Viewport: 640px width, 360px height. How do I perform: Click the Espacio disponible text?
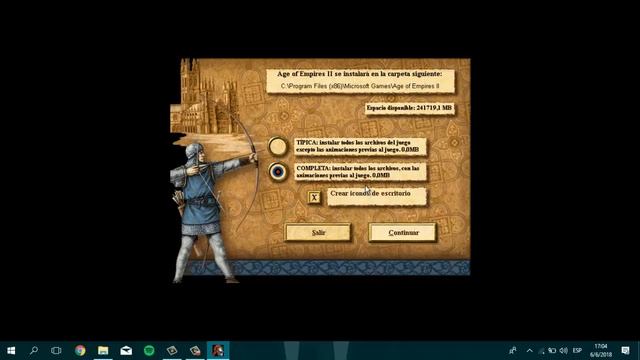409,108
